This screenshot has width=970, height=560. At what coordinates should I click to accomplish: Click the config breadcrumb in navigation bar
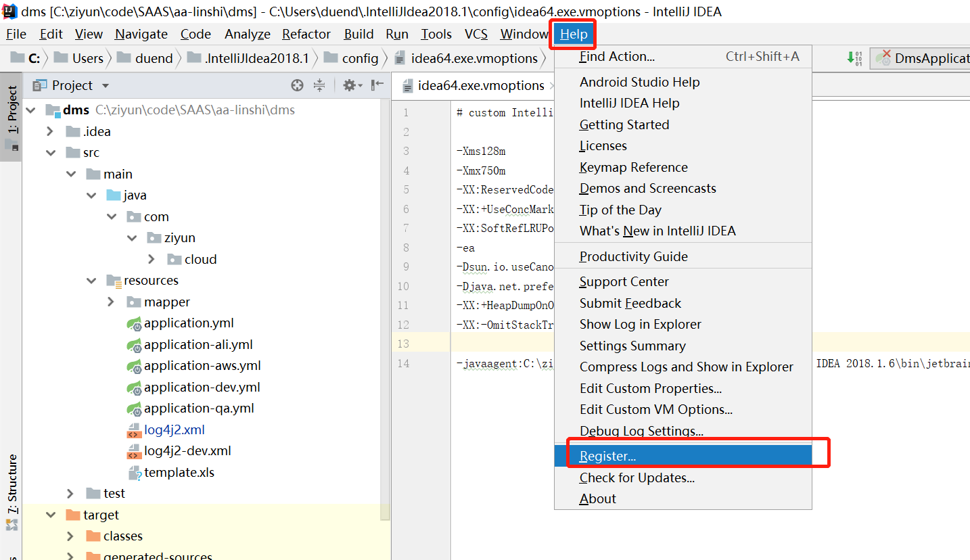tap(352, 58)
